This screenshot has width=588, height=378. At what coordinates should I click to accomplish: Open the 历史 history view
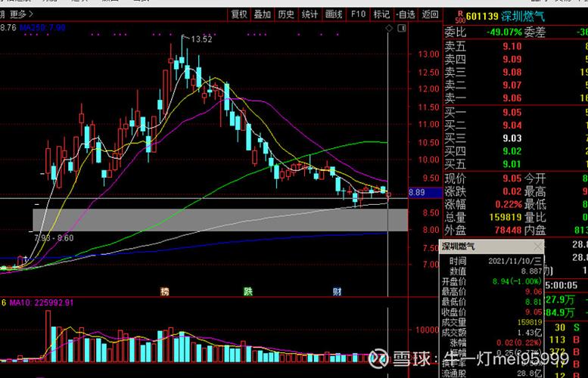(286, 14)
